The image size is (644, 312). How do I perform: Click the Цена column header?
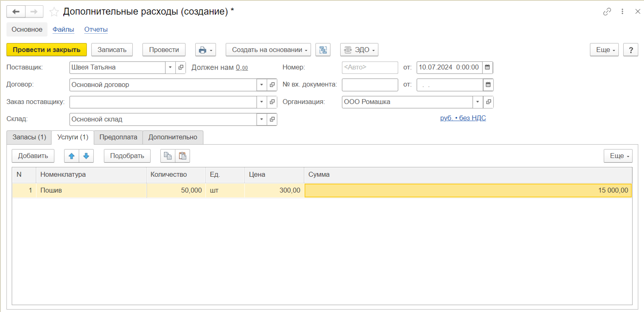pyautogui.click(x=274, y=175)
